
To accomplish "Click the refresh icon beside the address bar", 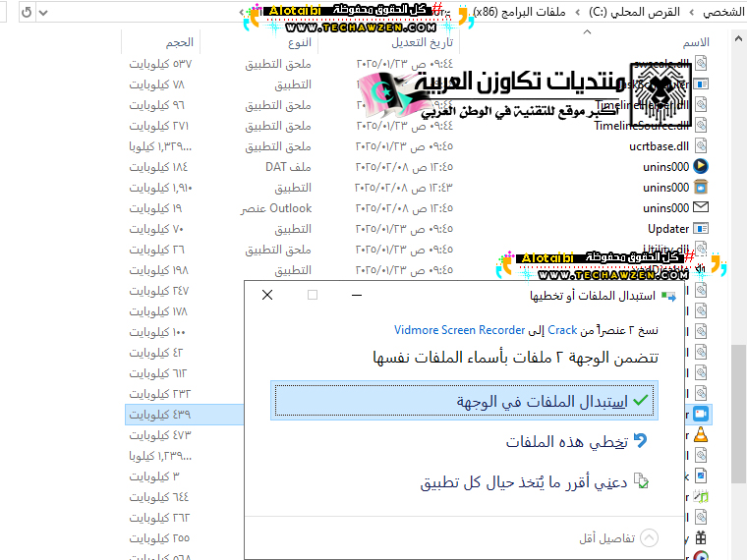I will 27,12.
